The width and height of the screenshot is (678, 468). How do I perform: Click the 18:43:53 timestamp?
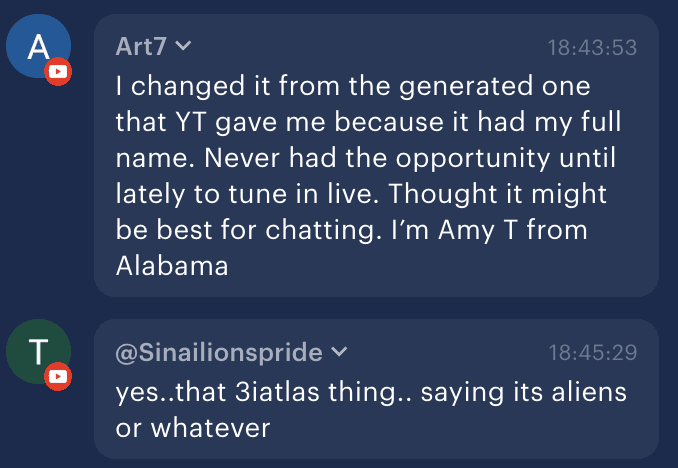592,47
